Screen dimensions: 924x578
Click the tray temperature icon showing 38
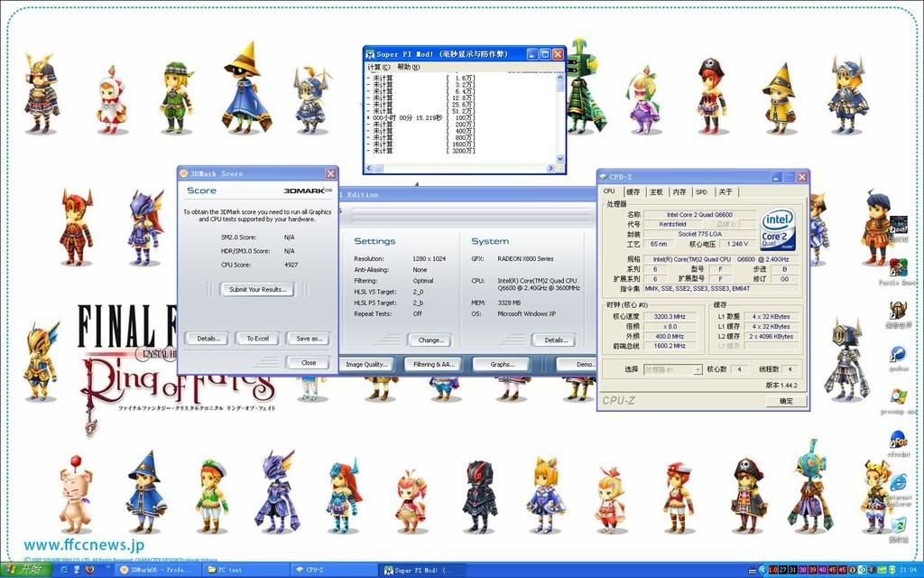tap(803, 570)
